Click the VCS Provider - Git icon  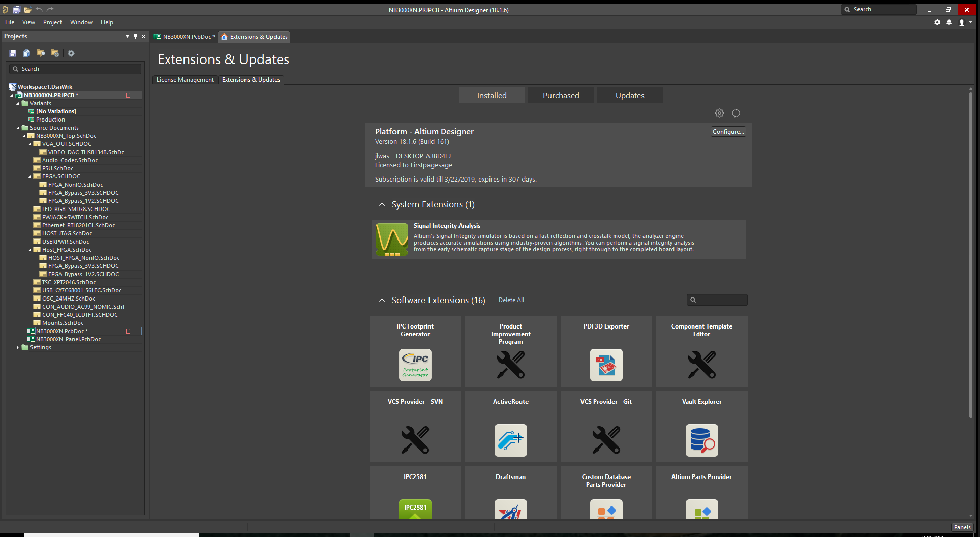(606, 440)
